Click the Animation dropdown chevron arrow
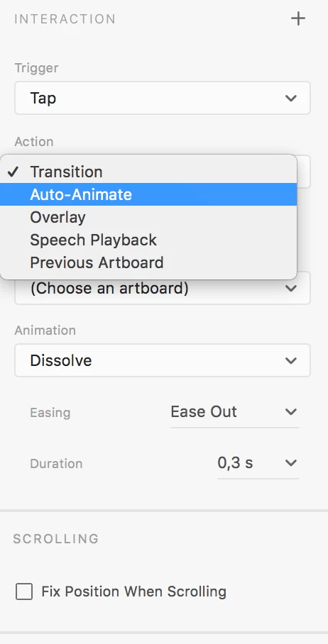Screen dimensions: 328x644 pyautogui.click(x=291, y=360)
